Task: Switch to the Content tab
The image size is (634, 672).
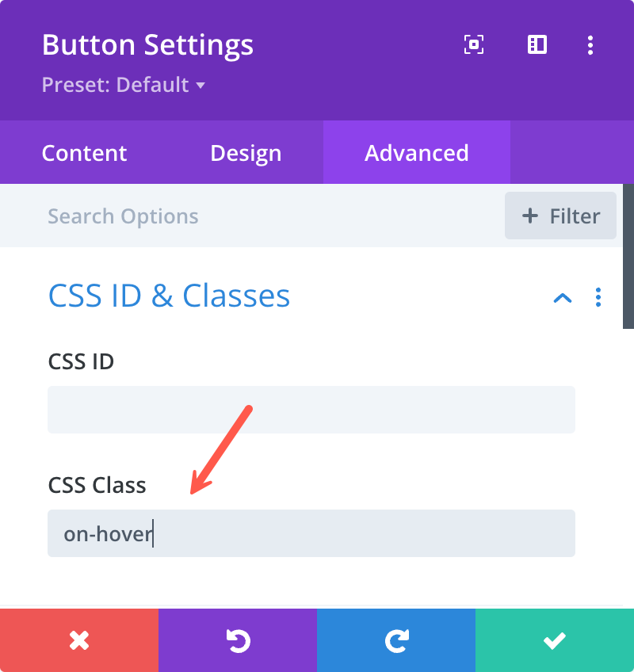Action: [x=85, y=153]
